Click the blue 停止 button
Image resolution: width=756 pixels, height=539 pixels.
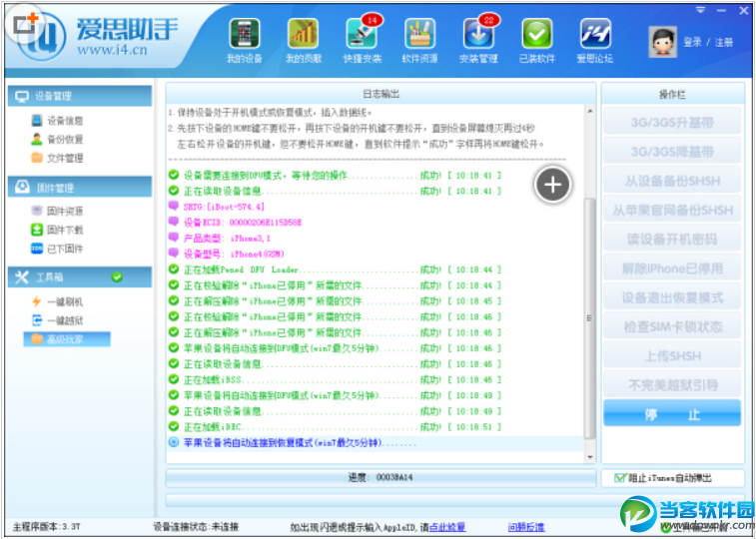tap(672, 413)
